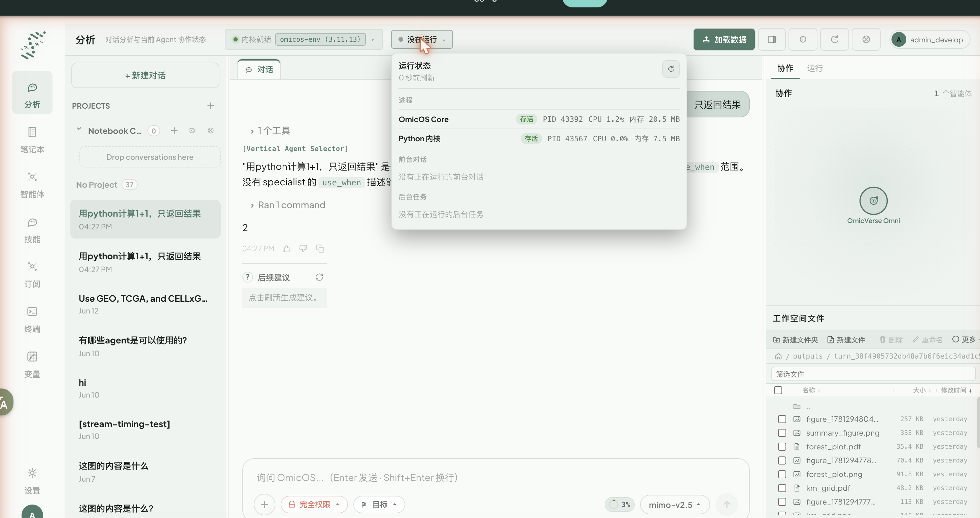Click the 3% context usage indicator
The height and width of the screenshot is (518, 980).
(620, 504)
